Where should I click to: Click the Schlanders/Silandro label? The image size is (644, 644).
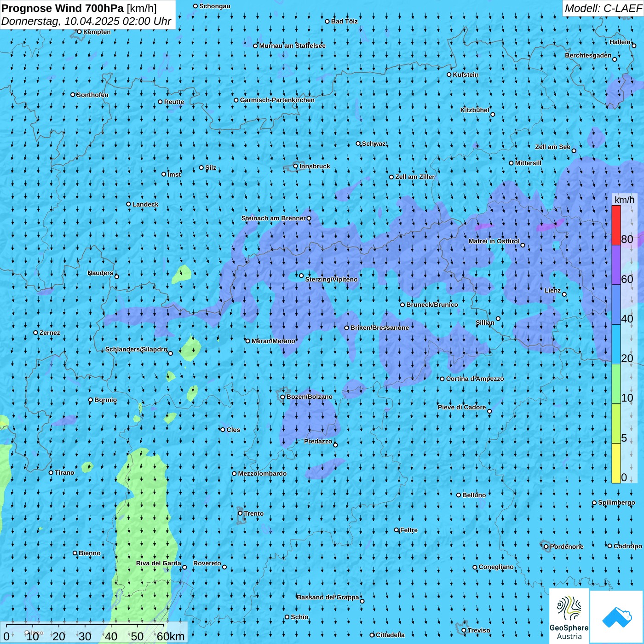click(136, 349)
